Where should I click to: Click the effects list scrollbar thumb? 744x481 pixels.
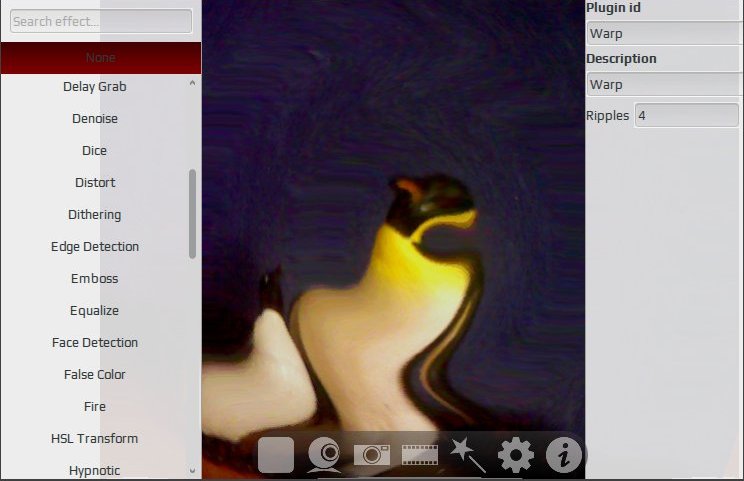(x=192, y=214)
